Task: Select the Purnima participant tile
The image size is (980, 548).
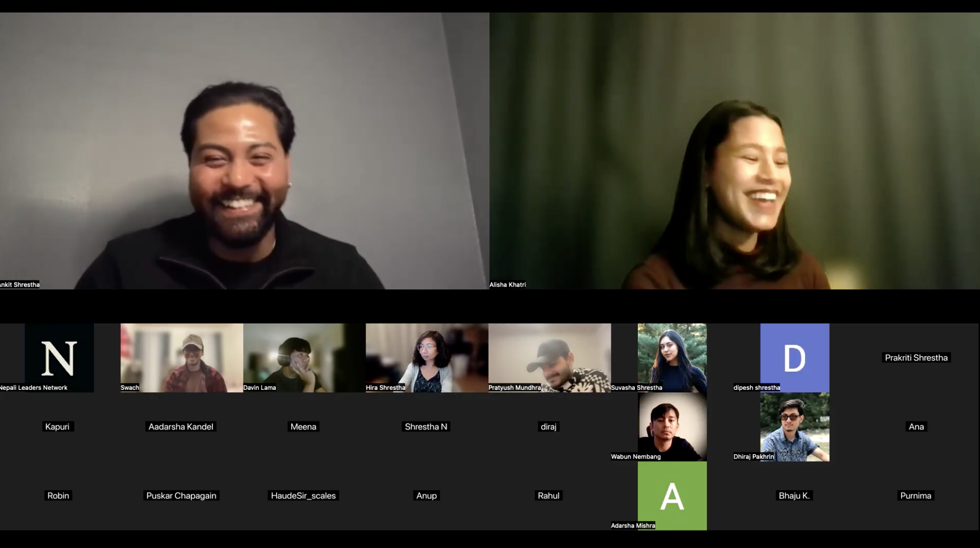Action: [x=916, y=495]
